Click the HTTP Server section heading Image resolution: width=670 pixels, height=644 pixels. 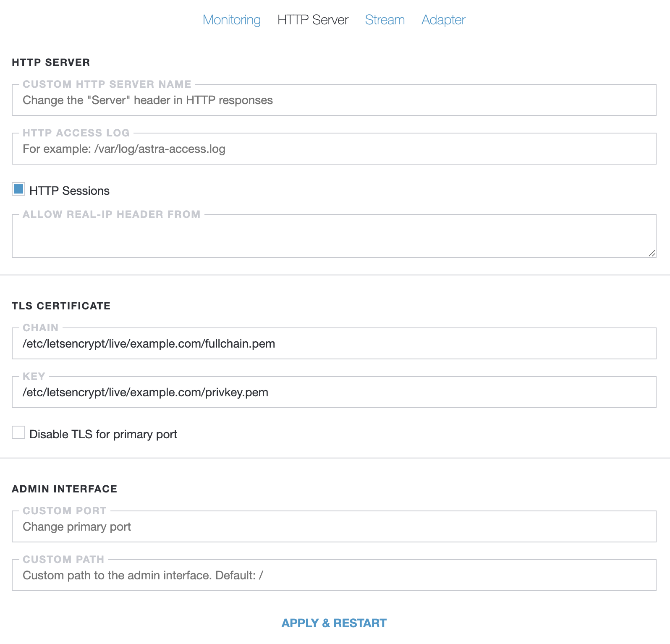(x=51, y=63)
